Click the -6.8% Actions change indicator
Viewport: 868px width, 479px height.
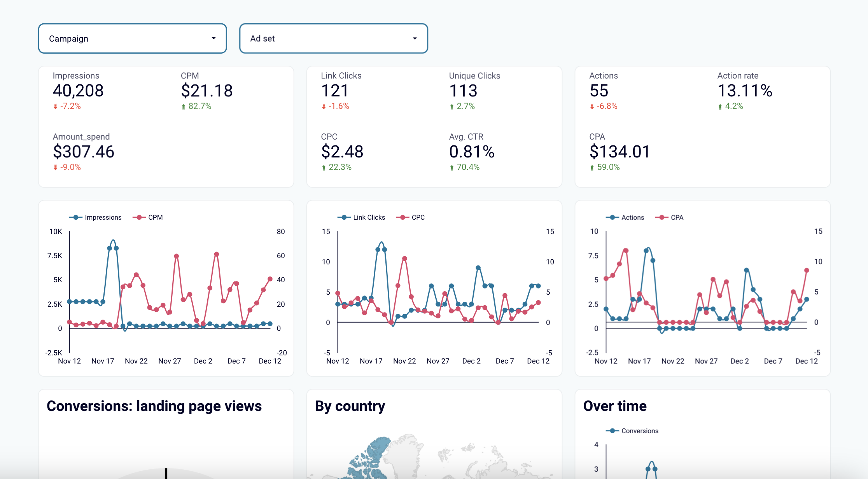coord(604,106)
